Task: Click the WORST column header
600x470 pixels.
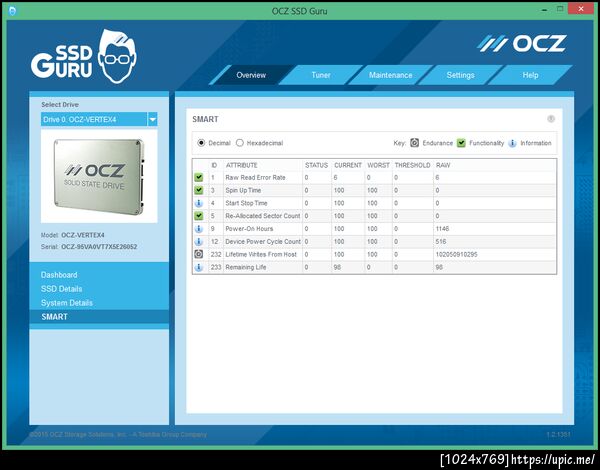Action: coord(378,165)
